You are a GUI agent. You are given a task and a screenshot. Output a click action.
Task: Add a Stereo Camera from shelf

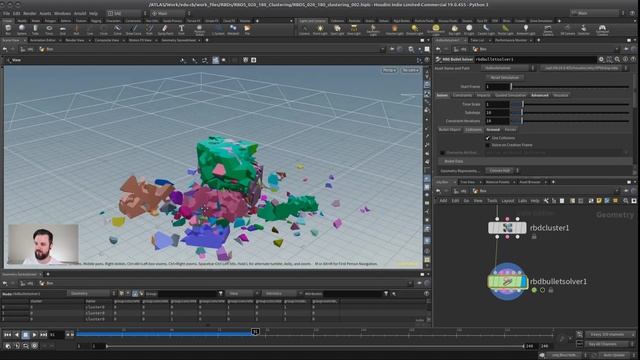[548, 29]
